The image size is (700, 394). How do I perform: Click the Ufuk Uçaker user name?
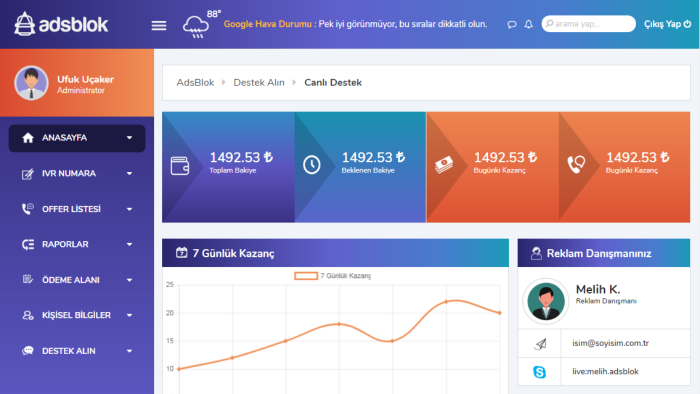click(85, 79)
